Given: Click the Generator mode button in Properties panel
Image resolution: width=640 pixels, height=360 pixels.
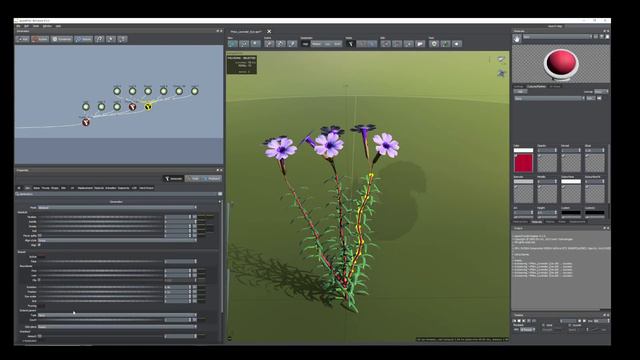Looking at the screenshot, I should [173, 178].
